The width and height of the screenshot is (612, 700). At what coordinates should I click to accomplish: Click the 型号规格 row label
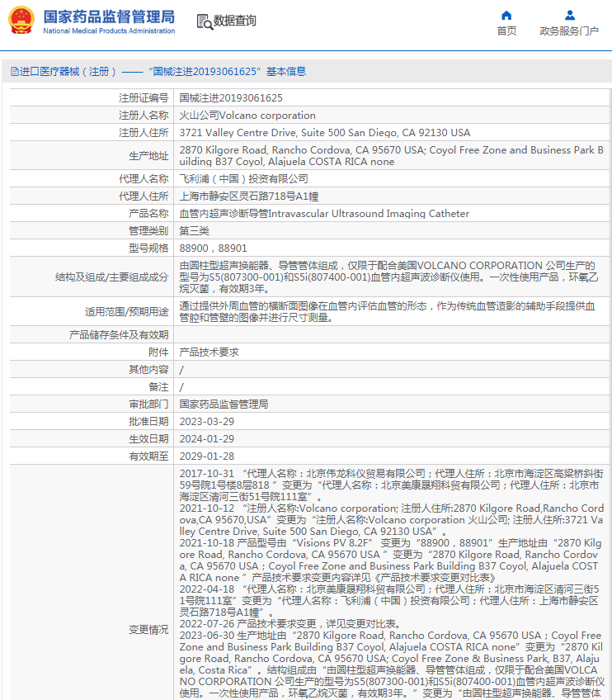point(148,248)
